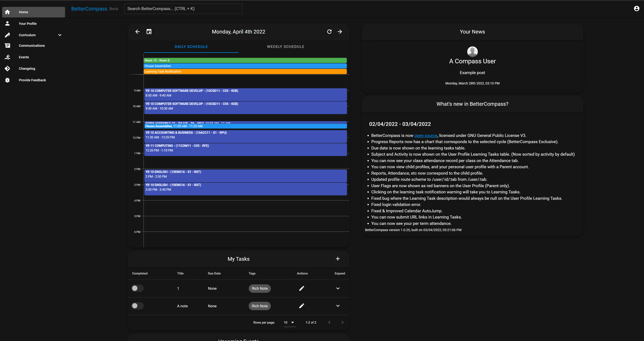Image resolution: width=644 pixels, height=341 pixels.
Task: Open the account menu icon top right
Action: pyautogui.click(x=636, y=9)
